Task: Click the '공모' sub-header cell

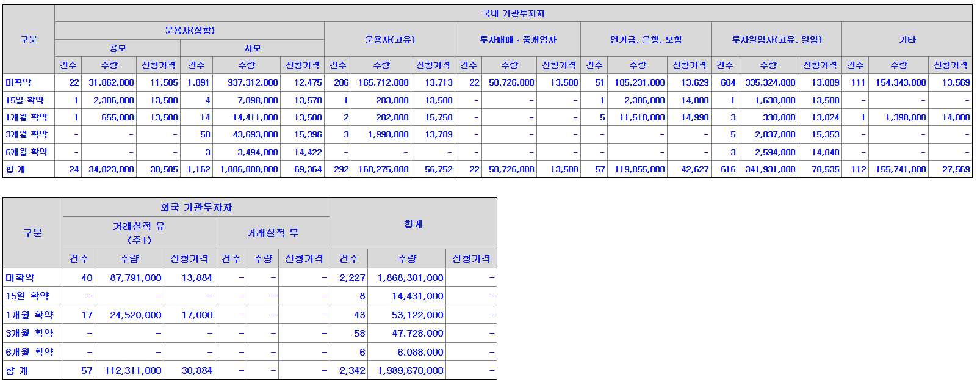Action: (x=117, y=48)
